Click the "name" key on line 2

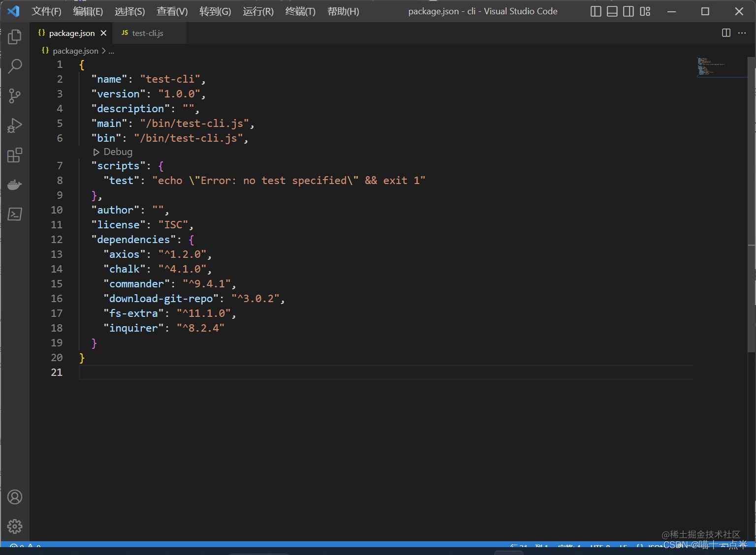[109, 79]
